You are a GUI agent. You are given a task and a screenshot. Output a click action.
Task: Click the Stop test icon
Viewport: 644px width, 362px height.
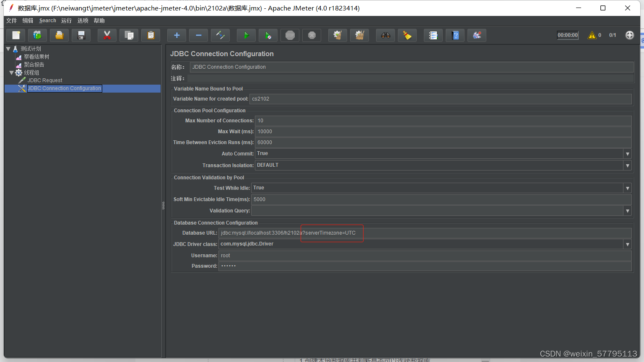click(290, 35)
